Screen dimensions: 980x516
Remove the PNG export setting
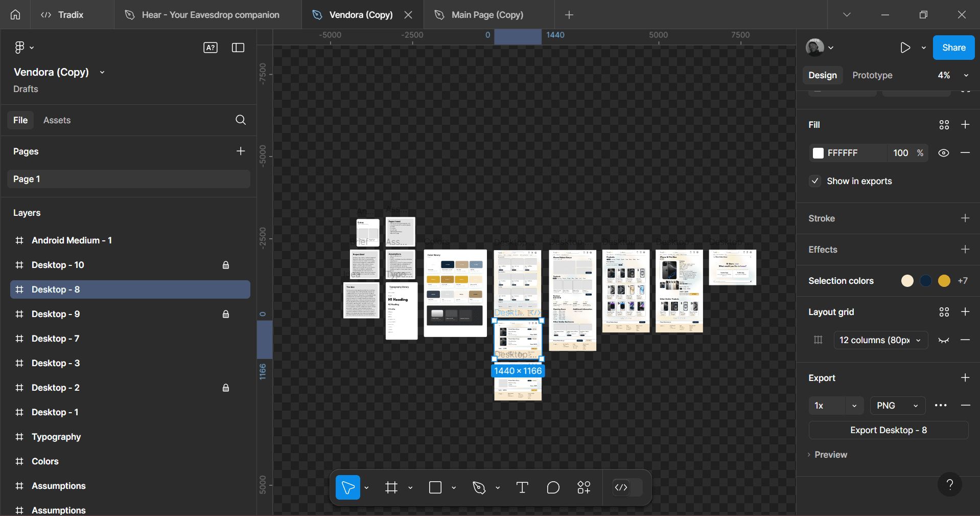click(x=965, y=406)
